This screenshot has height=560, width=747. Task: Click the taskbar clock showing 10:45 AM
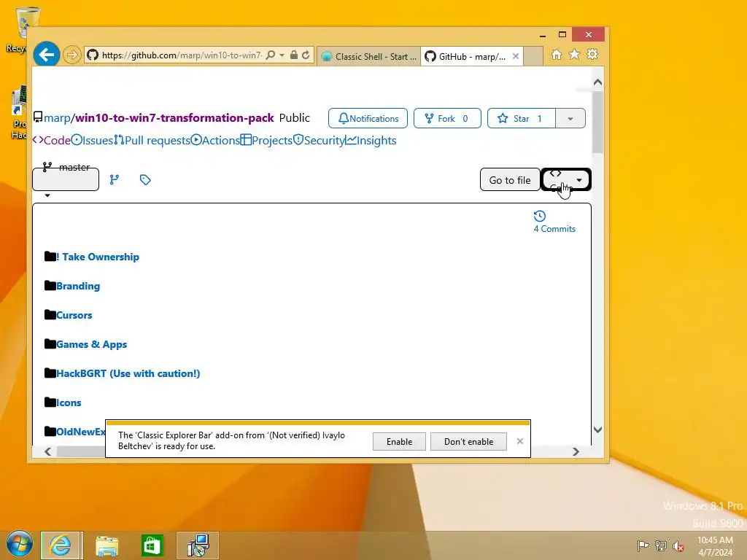coord(715,546)
